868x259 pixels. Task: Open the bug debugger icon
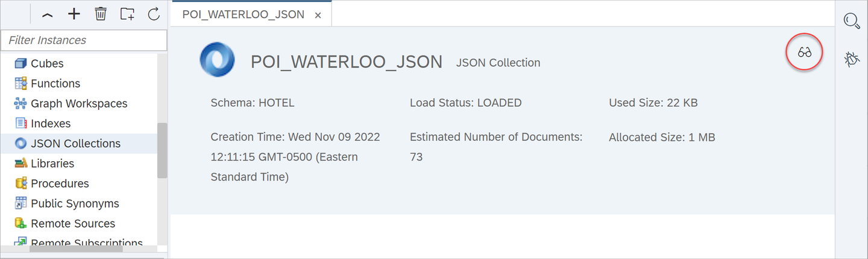pyautogui.click(x=851, y=59)
